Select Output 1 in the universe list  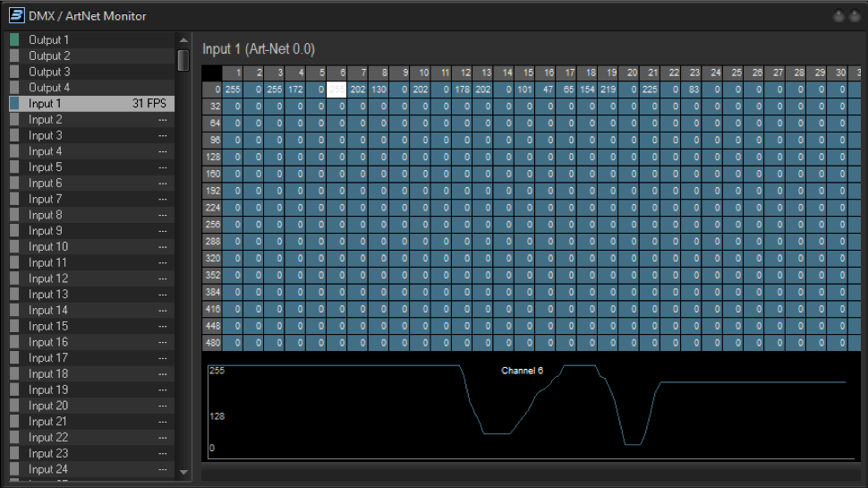(x=92, y=40)
